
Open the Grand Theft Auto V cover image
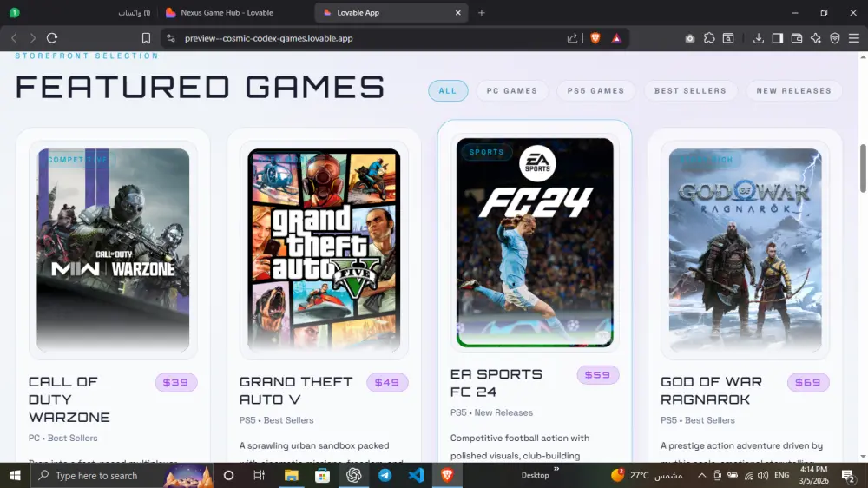[324, 250]
